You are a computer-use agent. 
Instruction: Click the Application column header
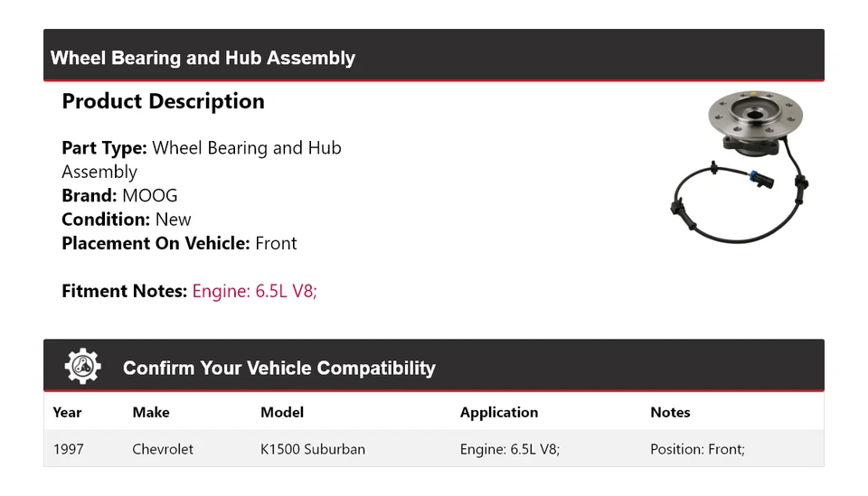pos(499,412)
